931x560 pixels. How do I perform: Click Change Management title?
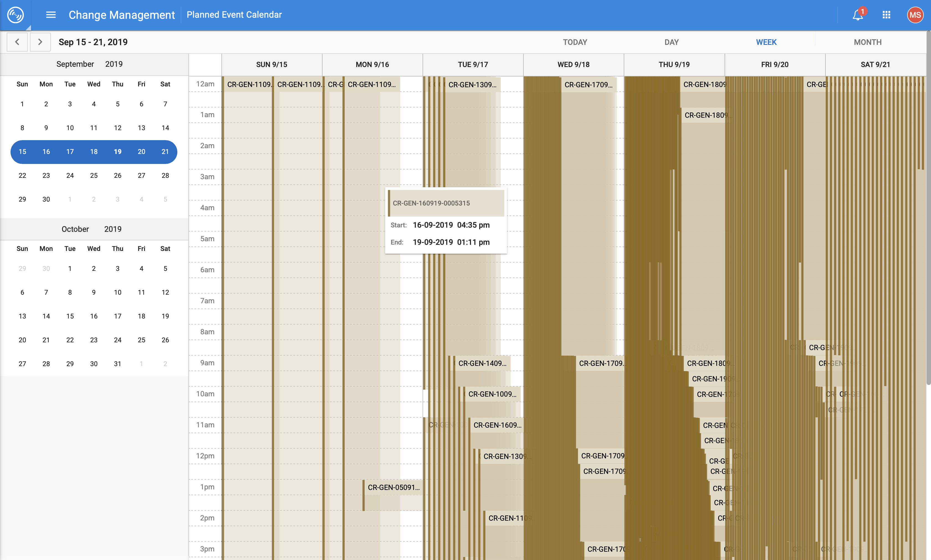pyautogui.click(x=122, y=15)
